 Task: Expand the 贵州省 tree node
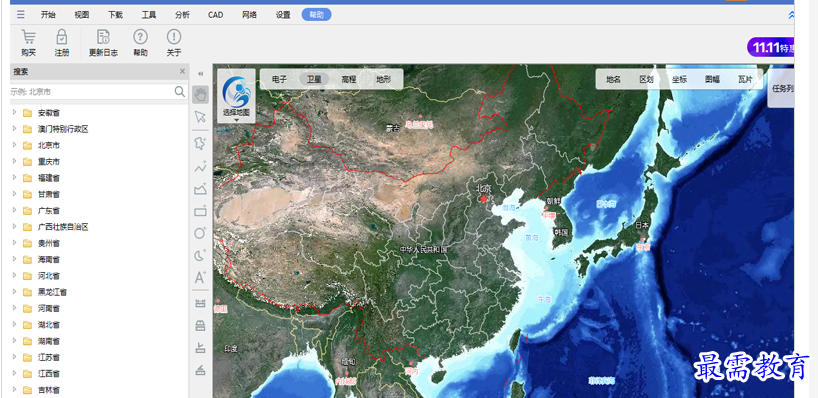click(x=15, y=243)
